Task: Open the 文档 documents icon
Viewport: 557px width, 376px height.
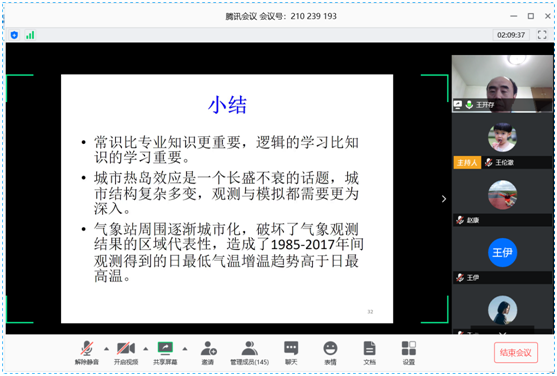Action: click(369, 353)
